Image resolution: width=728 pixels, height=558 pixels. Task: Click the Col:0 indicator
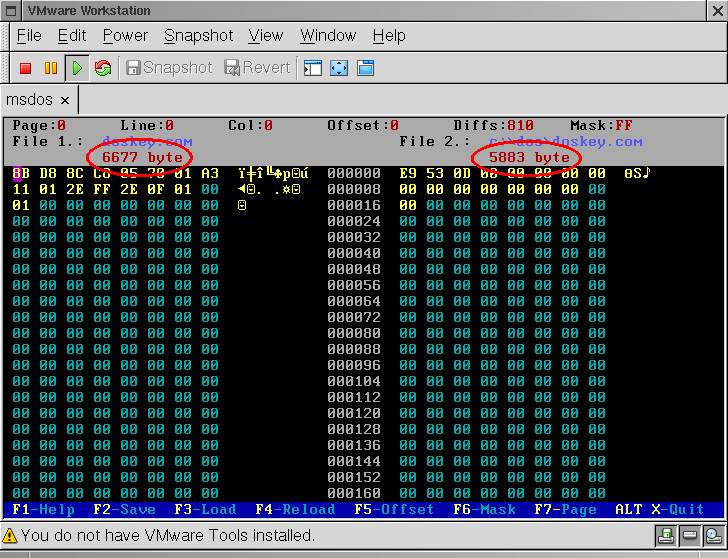pyautogui.click(x=251, y=125)
